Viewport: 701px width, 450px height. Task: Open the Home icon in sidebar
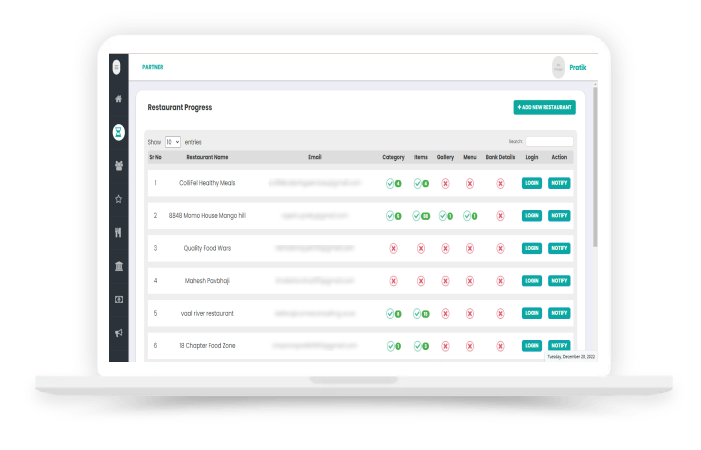tap(118, 99)
